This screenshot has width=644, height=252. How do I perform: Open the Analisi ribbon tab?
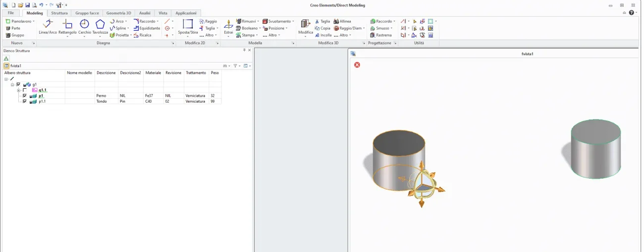[x=145, y=13]
